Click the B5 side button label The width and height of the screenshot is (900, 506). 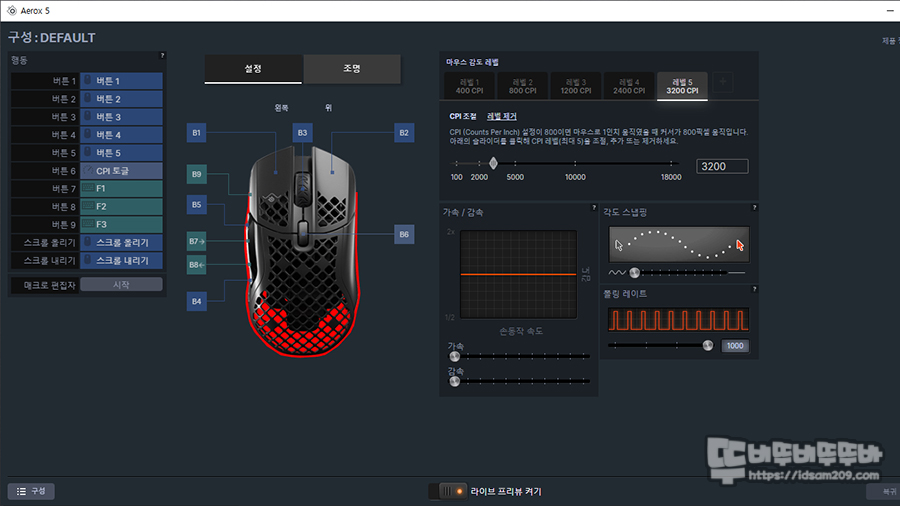pos(196,205)
